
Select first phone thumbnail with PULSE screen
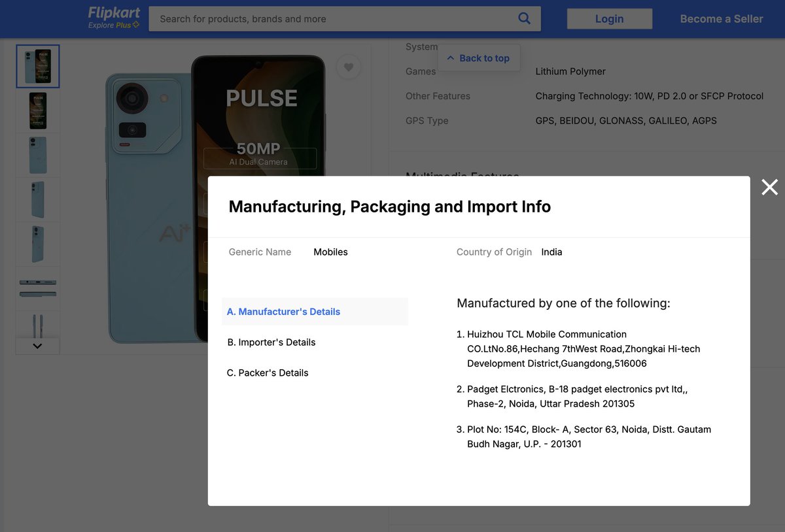click(38, 67)
